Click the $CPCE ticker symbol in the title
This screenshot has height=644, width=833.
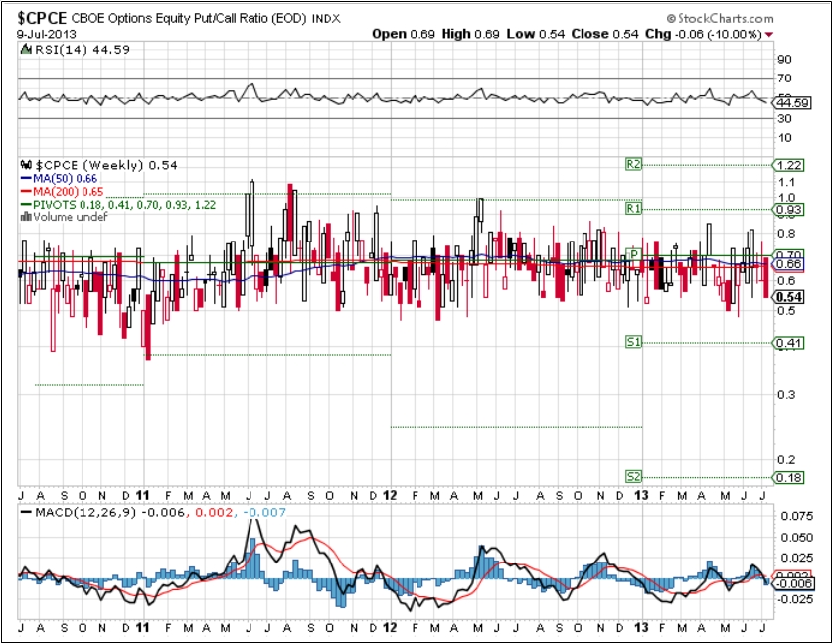[x=42, y=19]
